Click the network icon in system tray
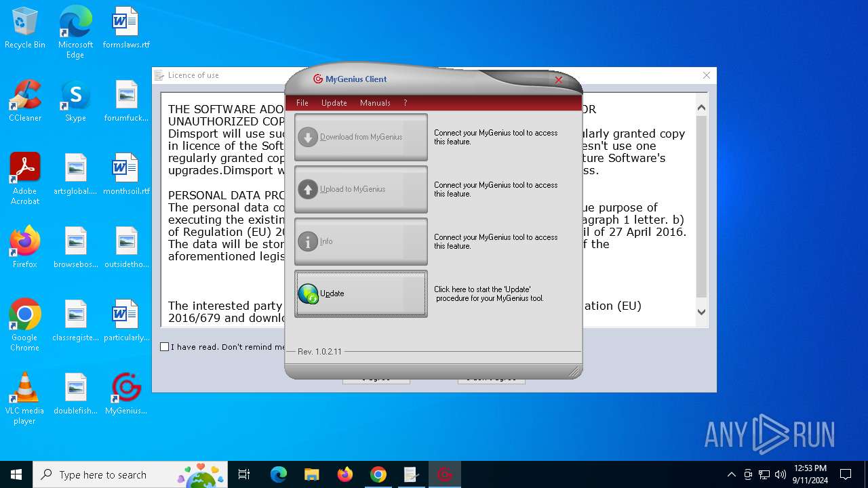The height and width of the screenshot is (488, 868). (x=764, y=474)
